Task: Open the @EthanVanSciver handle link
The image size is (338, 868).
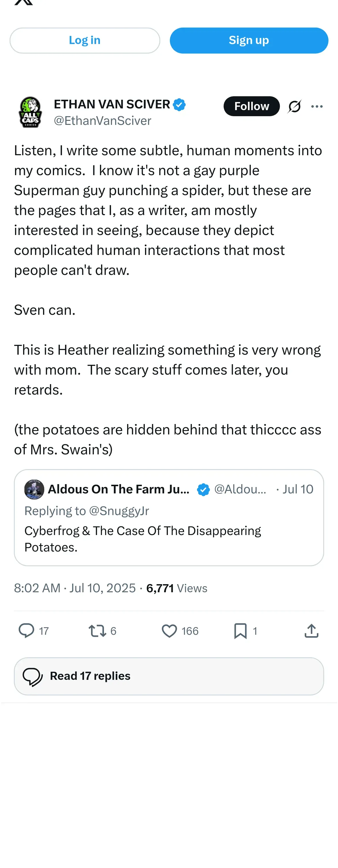Action: click(x=102, y=121)
